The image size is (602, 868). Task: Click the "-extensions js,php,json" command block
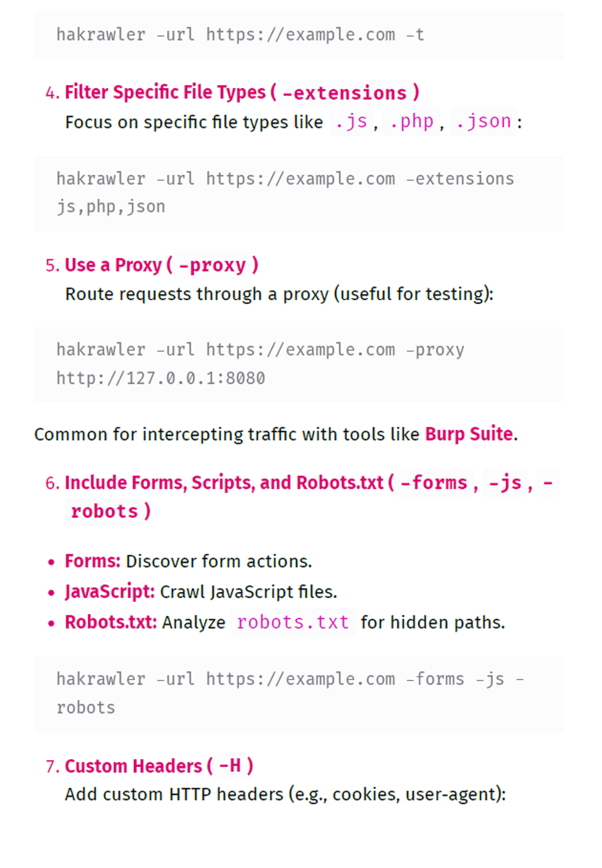tap(298, 193)
